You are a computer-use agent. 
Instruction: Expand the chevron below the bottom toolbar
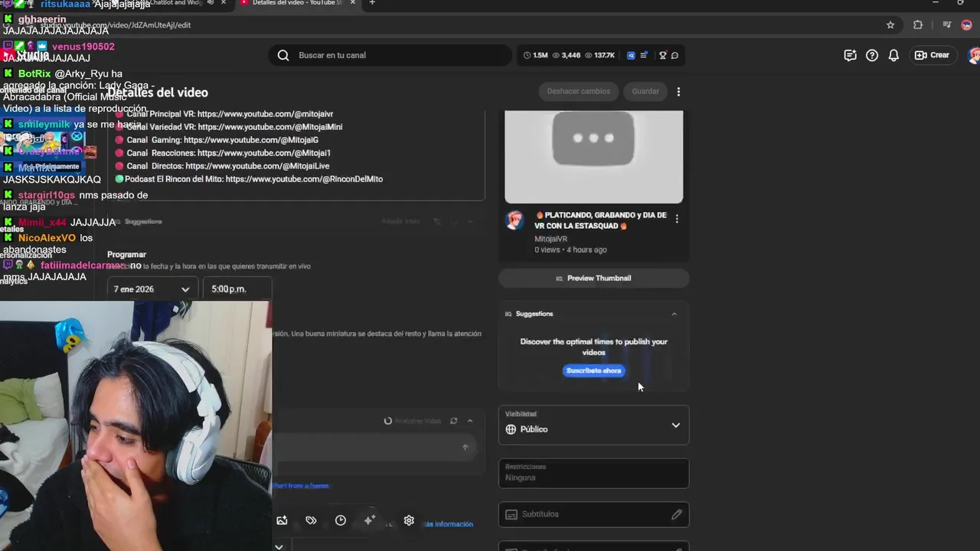tap(279, 546)
